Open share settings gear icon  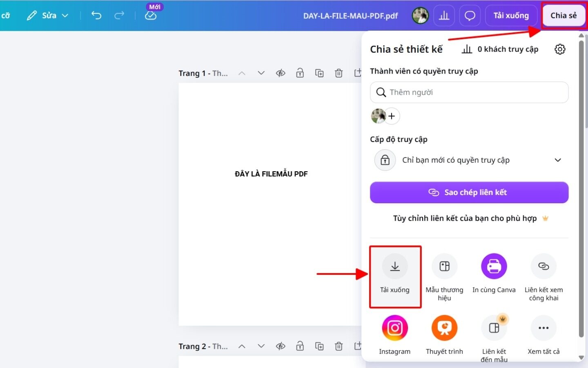coord(560,49)
